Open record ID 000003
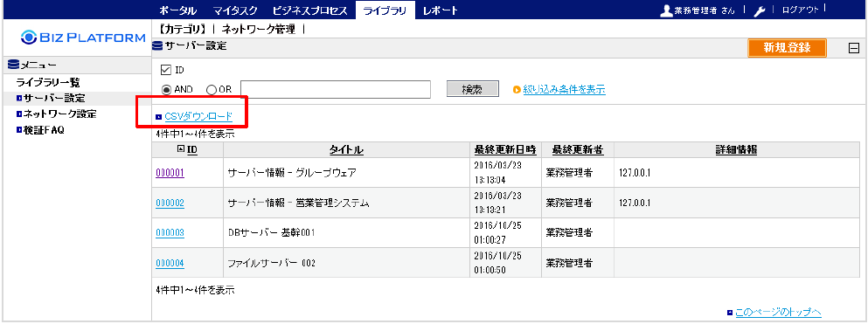The width and height of the screenshot is (868, 324). click(170, 233)
